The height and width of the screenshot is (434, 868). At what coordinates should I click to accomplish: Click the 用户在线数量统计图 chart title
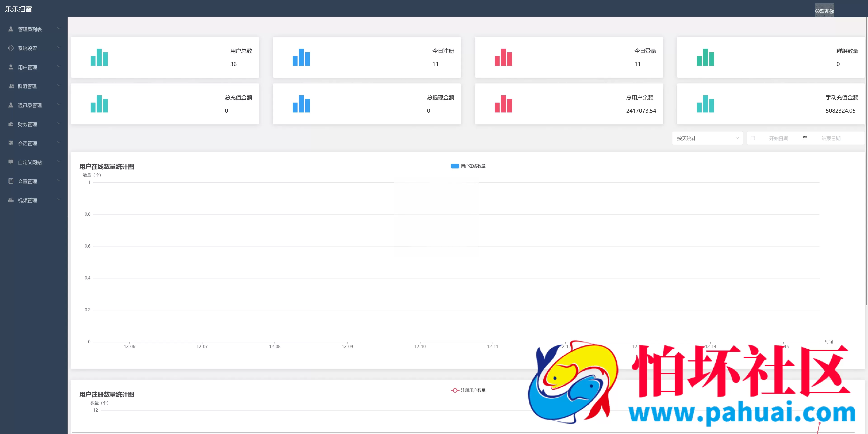click(106, 167)
